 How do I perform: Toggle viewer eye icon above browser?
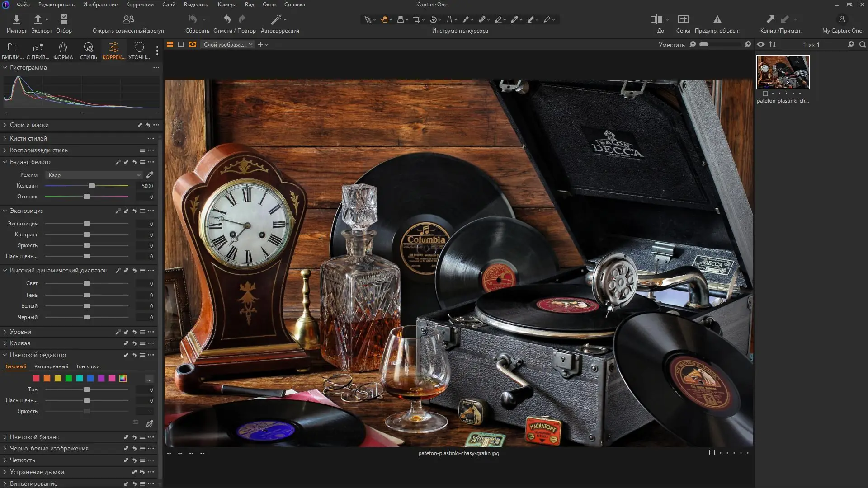click(x=761, y=44)
